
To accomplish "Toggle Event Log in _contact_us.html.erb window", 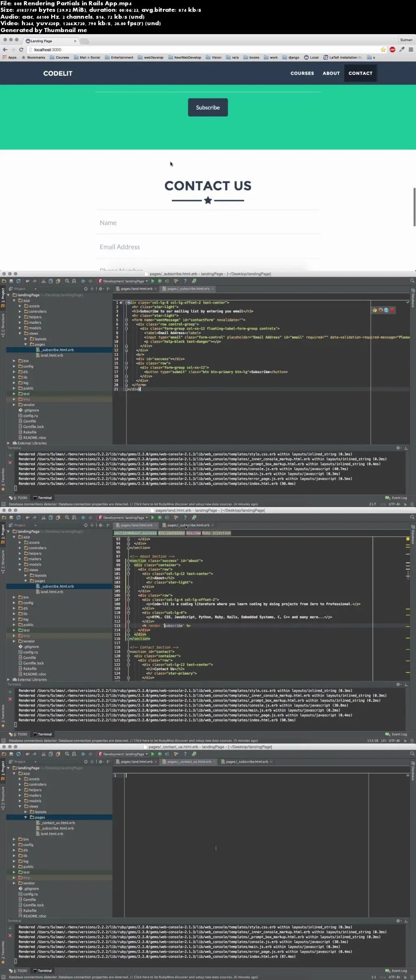I will pos(396,971).
